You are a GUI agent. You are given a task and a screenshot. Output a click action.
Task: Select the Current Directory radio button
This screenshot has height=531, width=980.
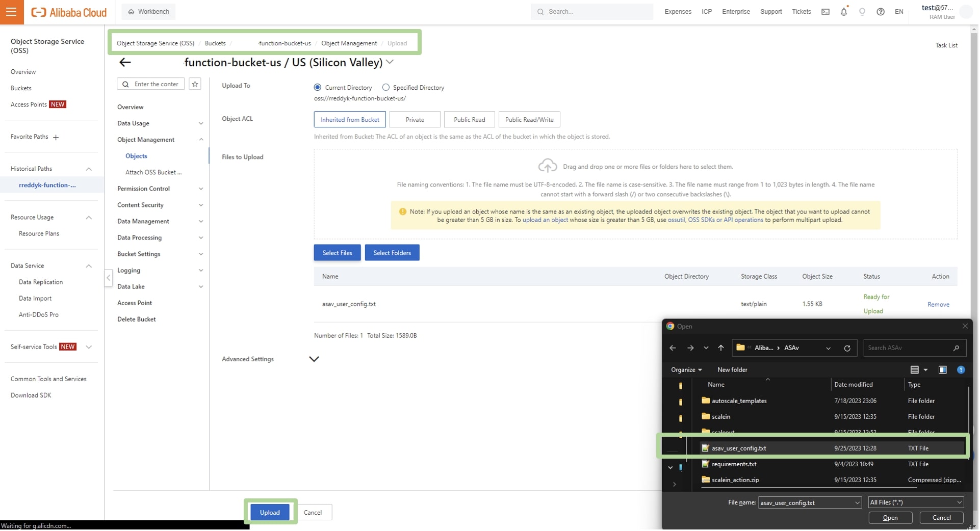317,87
